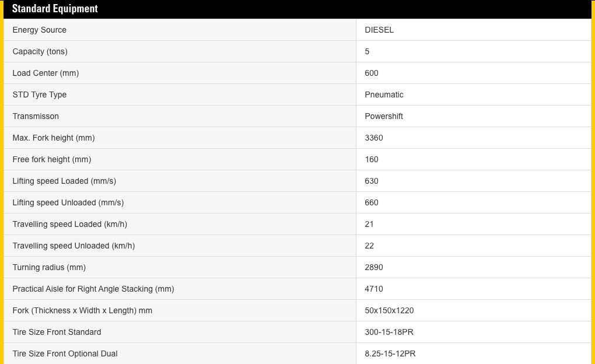Select the Capacity (tons) row label
595x364 pixels.
40,51
